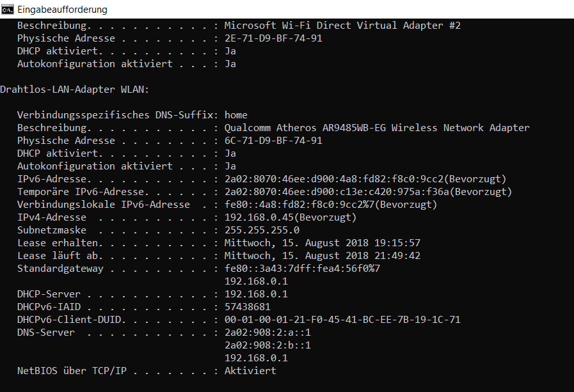Image resolution: width=574 pixels, height=392 pixels.
Task: Click the DHCP-Server value 192.168.0.1
Action: pos(255,294)
